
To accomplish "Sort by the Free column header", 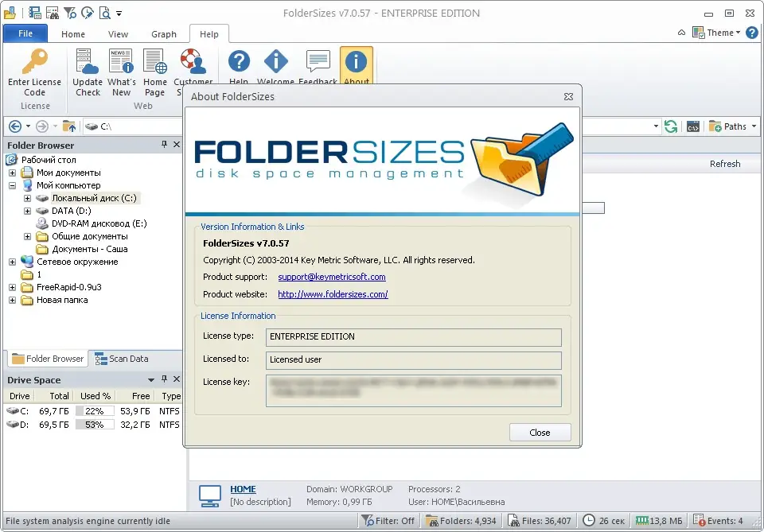I will tap(135, 396).
